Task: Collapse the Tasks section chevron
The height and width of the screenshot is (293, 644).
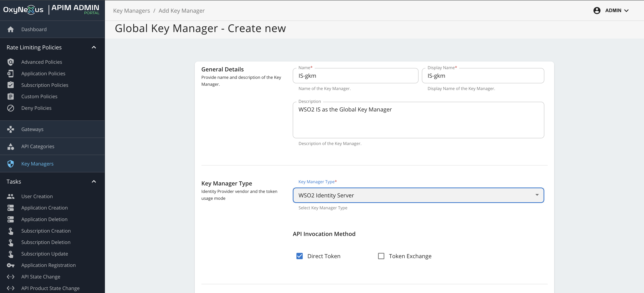Action: point(94,182)
